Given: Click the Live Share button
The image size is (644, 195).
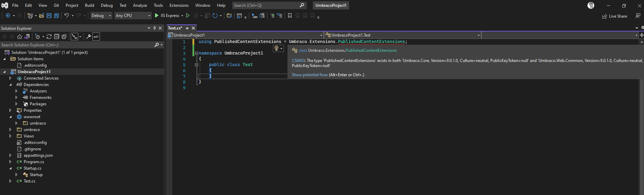Looking at the screenshot, I should [615, 16].
